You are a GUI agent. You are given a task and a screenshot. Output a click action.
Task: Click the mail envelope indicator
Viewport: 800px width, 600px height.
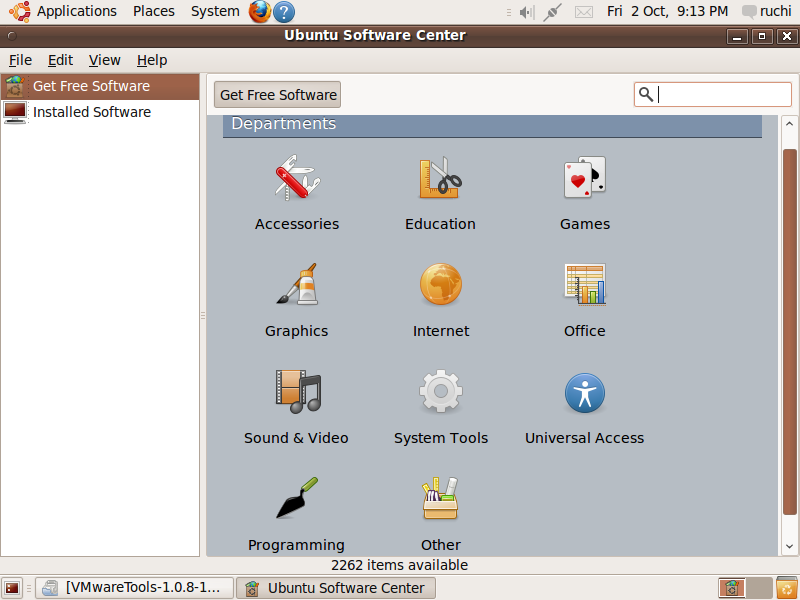pos(584,12)
